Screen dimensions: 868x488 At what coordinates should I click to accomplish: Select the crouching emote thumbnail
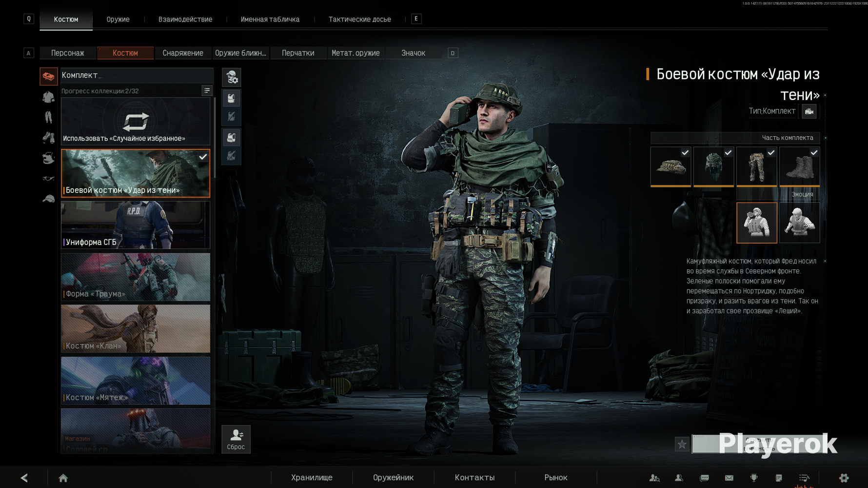tap(800, 223)
